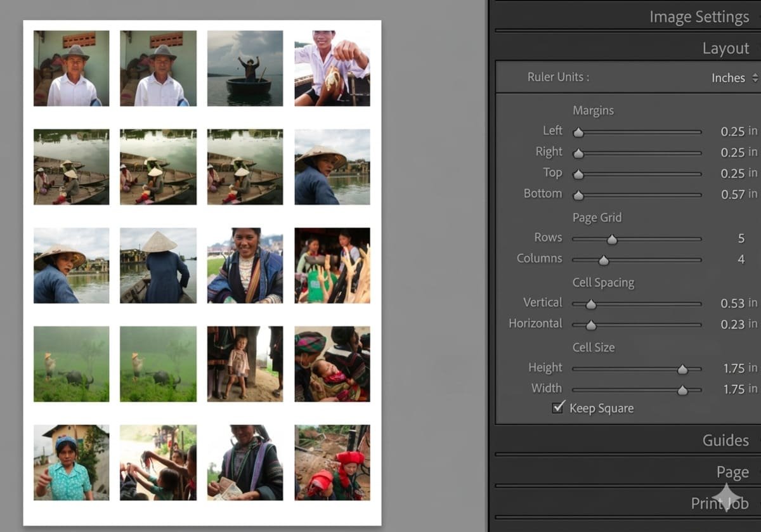Click the Columns slider handle
The height and width of the screenshot is (532, 761).
click(x=604, y=260)
